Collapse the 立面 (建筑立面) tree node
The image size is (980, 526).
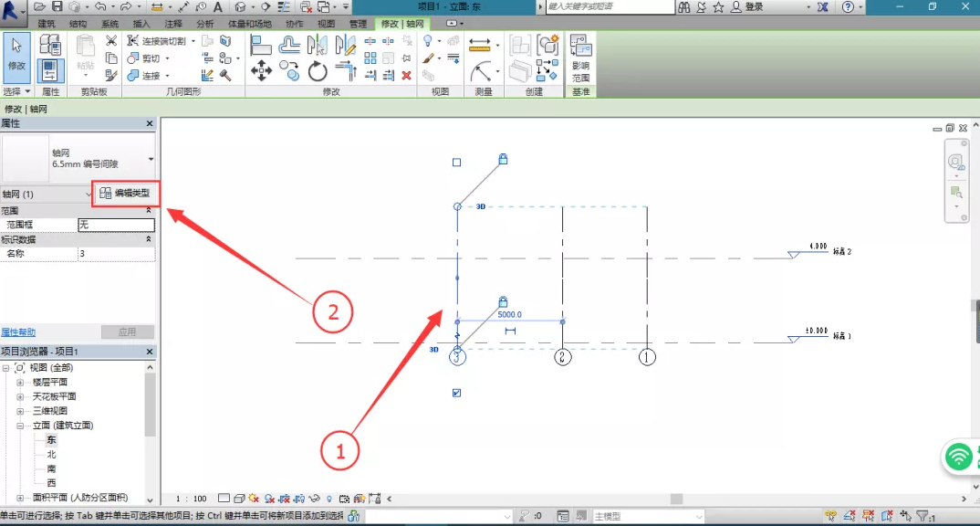(20, 426)
